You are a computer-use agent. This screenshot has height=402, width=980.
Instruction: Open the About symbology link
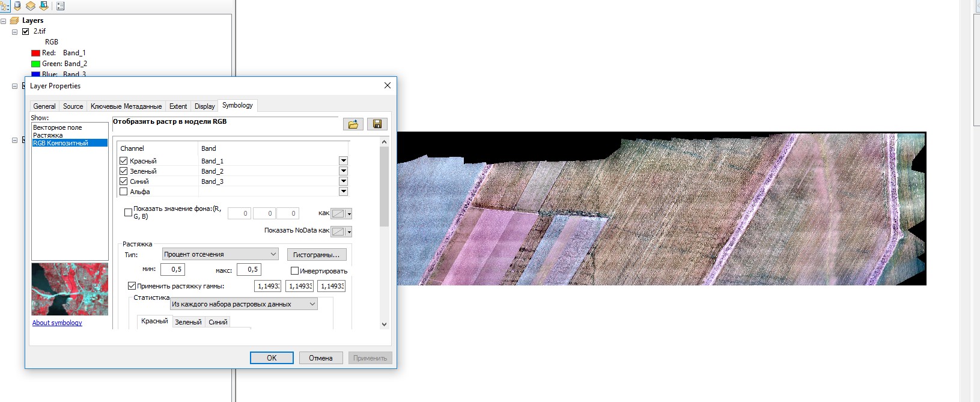[x=57, y=323]
